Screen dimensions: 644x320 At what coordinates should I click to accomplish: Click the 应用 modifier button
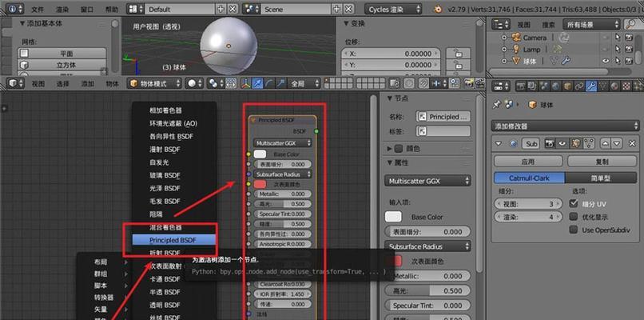click(528, 162)
